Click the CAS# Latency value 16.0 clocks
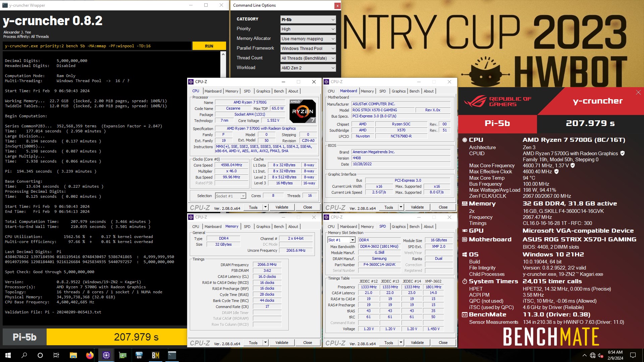Screen dimensions: 644x362 [267, 277]
